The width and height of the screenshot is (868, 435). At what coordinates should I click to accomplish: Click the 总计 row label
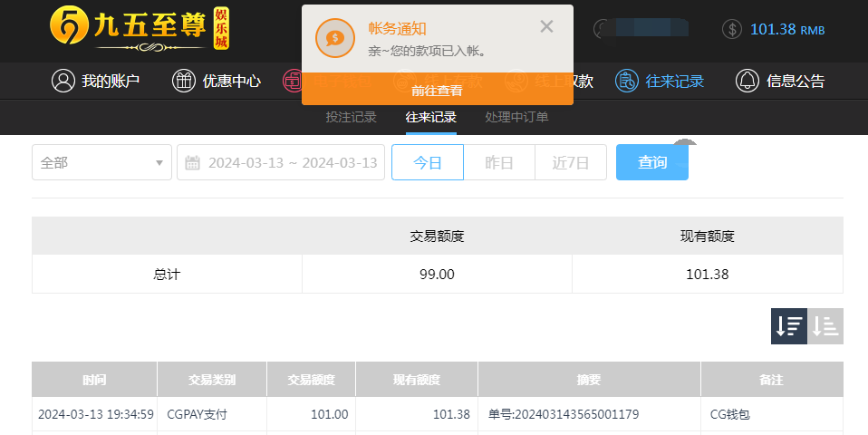pos(167,274)
